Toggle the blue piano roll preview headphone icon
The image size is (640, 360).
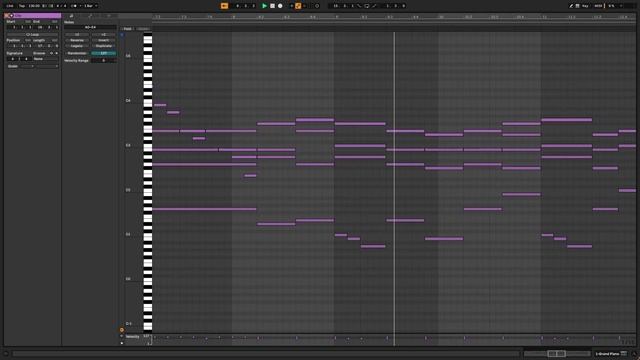[x=122, y=35]
